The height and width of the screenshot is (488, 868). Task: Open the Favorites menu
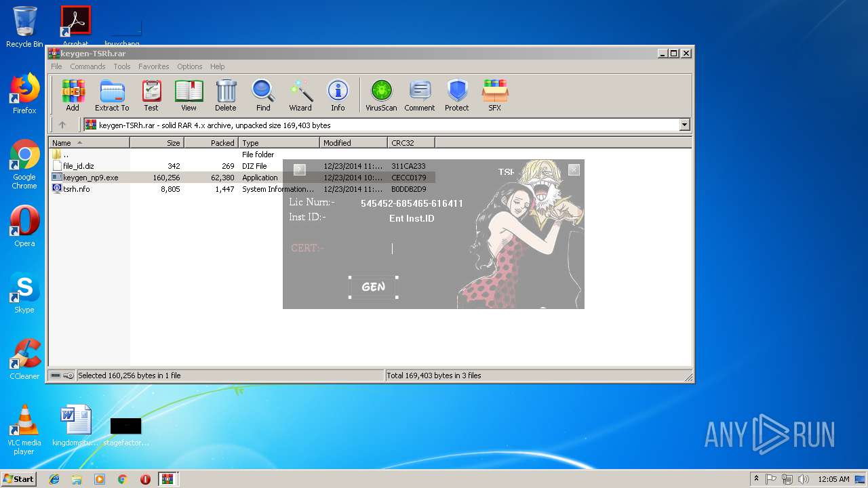tap(154, 66)
